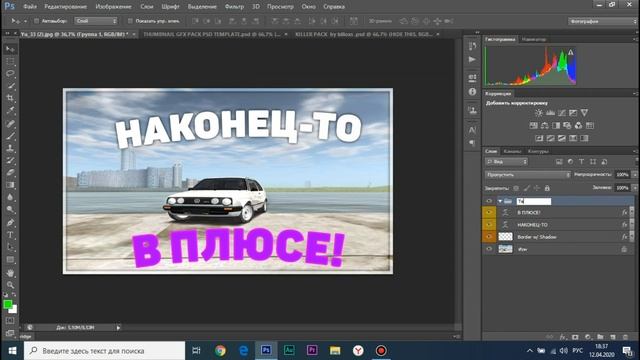Select the Rectangular Marquee tool

(x=10, y=61)
